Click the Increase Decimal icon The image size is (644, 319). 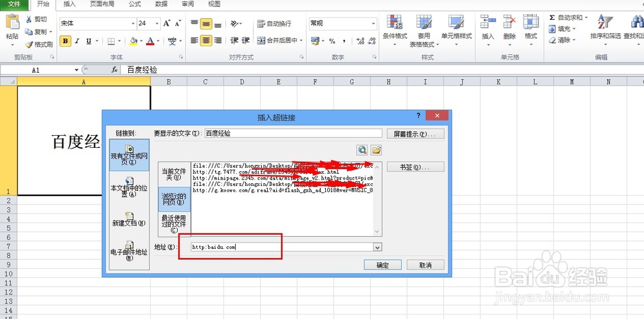[x=360, y=41]
